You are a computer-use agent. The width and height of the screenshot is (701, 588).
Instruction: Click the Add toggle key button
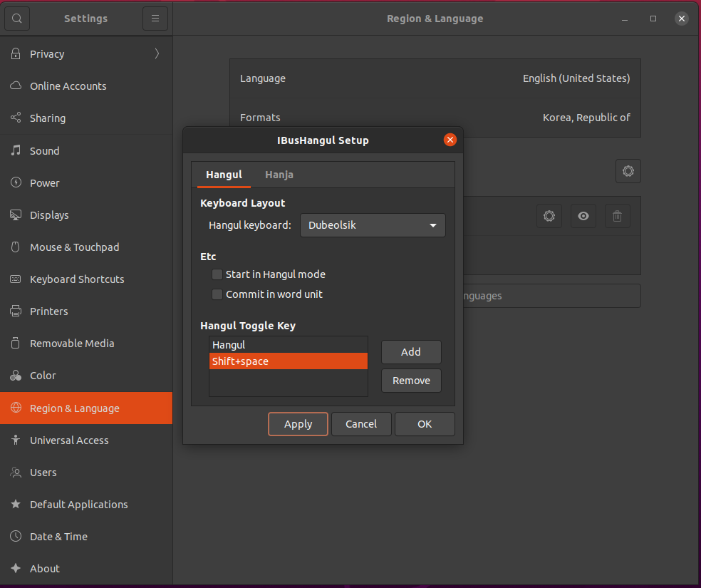pos(411,352)
